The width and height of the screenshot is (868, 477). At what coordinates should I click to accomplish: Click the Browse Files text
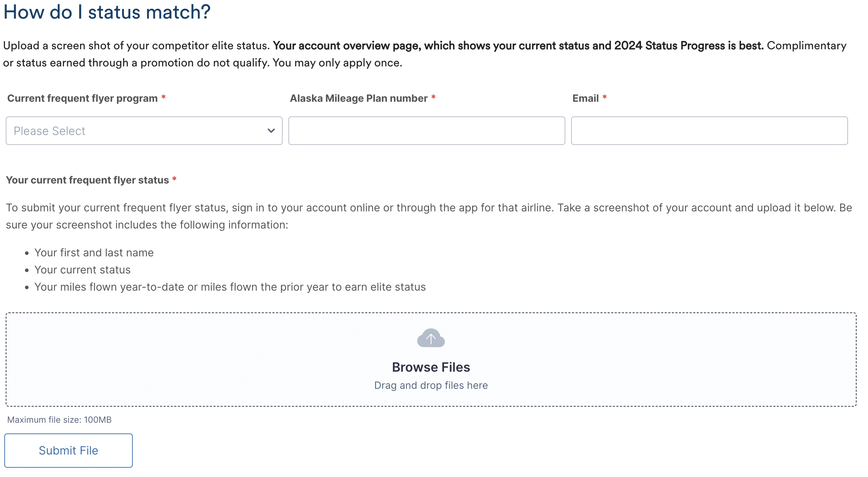pyautogui.click(x=431, y=367)
